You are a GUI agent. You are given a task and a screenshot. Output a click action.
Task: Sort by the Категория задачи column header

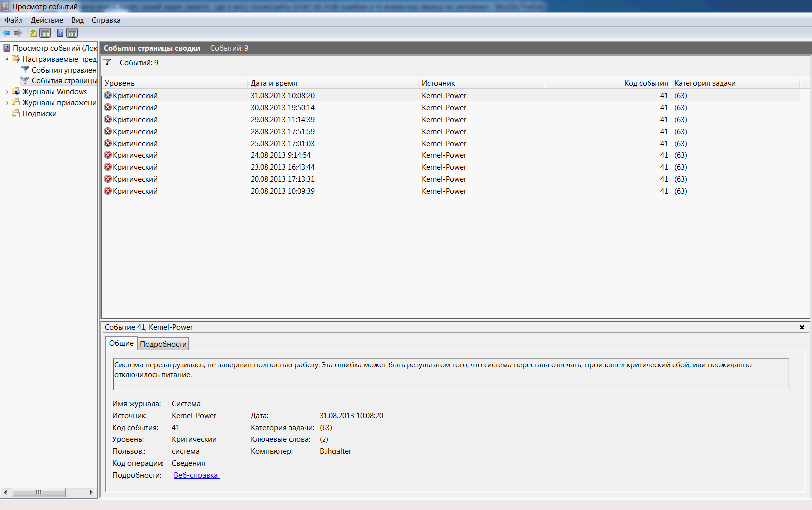(735, 83)
